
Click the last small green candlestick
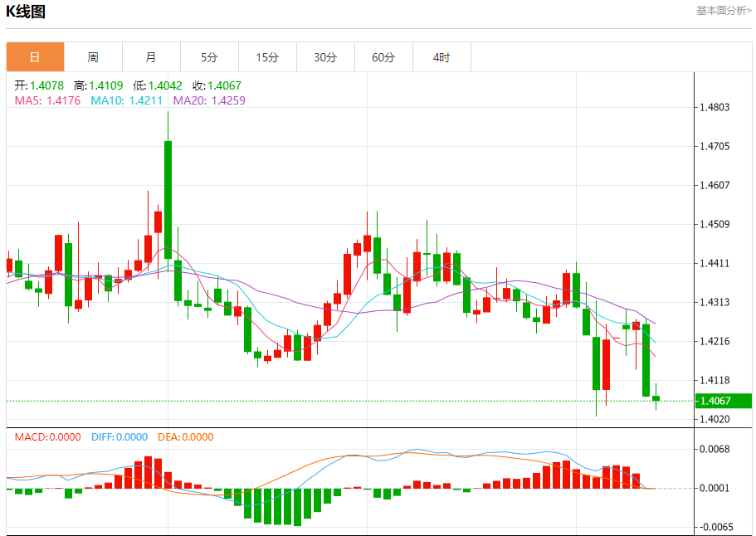[x=656, y=398]
